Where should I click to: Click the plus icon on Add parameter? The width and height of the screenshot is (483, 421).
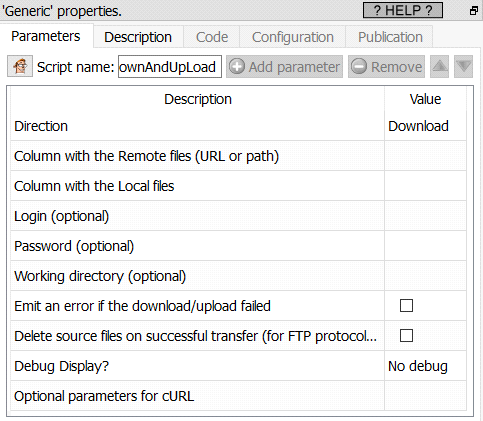(x=237, y=67)
